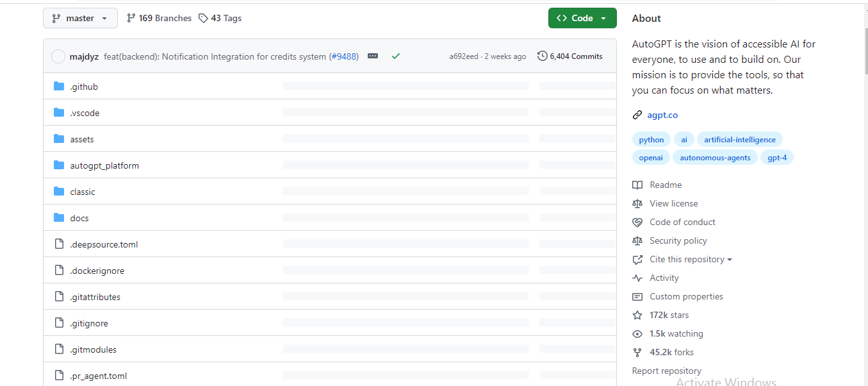Click the assets folder icon

click(59, 139)
